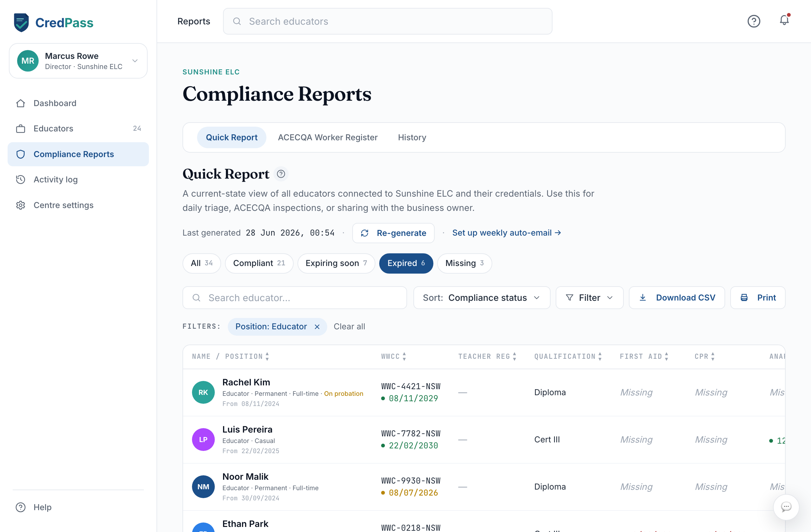
Task: Open Sort: Compliance status dropdown
Action: pos(482,298)
